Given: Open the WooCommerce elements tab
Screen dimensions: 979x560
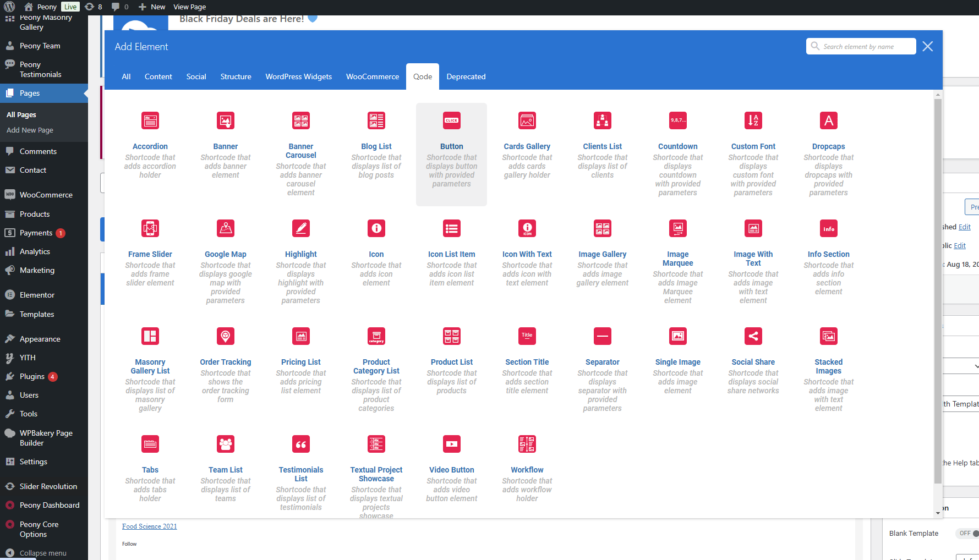Looking at the screenshot, I should (x=373, y=76).
